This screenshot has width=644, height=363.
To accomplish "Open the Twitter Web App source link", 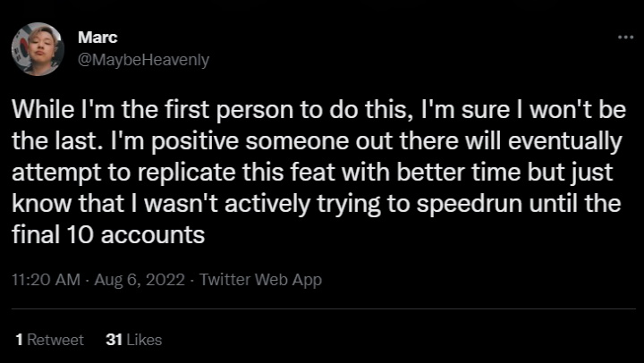I will 260,279.
